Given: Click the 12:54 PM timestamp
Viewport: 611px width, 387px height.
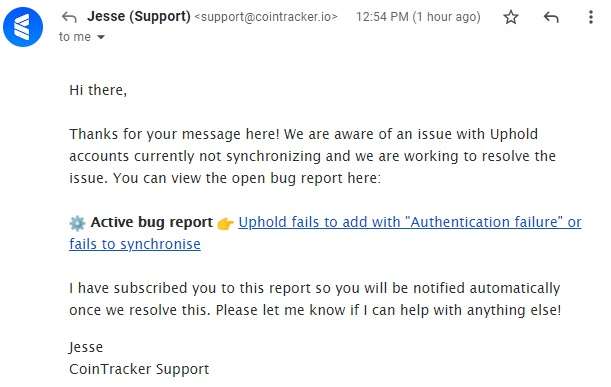Looking at the screenshot, I should [382, 17].
